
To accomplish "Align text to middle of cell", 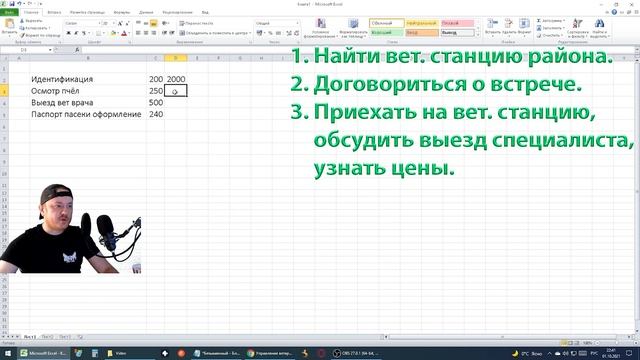I will click(x=146, y=23).
